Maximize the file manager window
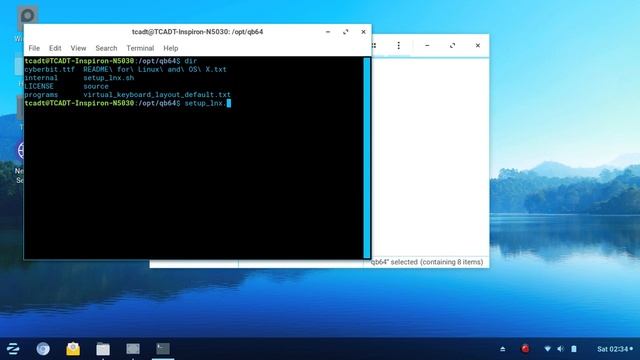 (453, 46)
